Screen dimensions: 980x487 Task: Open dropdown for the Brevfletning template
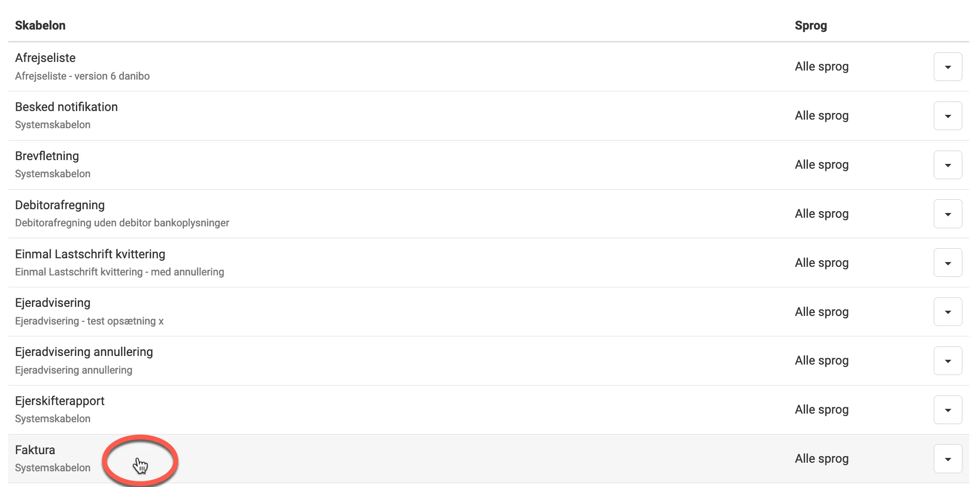pyautogui.click(x=947, y=165)
